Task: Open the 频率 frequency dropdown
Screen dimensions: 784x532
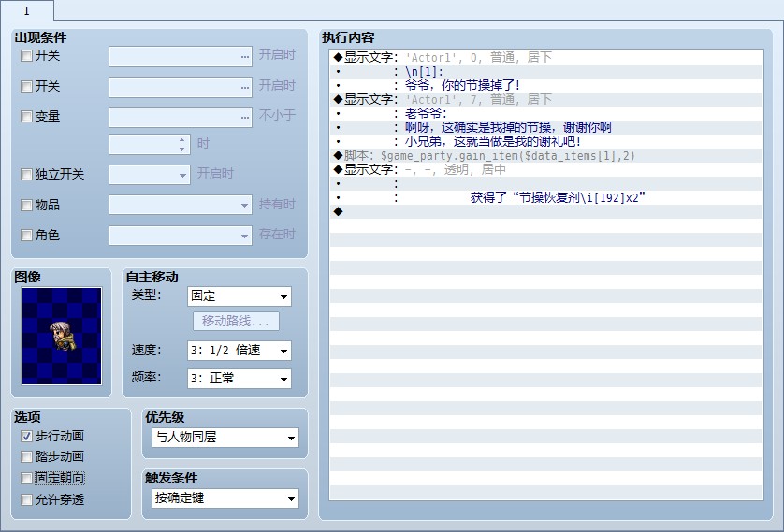Action: click(x=239, y=379)
